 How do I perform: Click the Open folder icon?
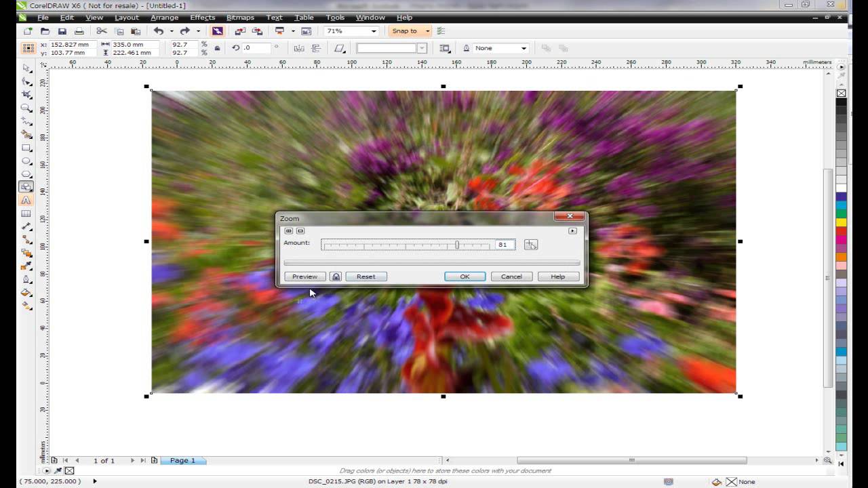click(x=45, y=31)
